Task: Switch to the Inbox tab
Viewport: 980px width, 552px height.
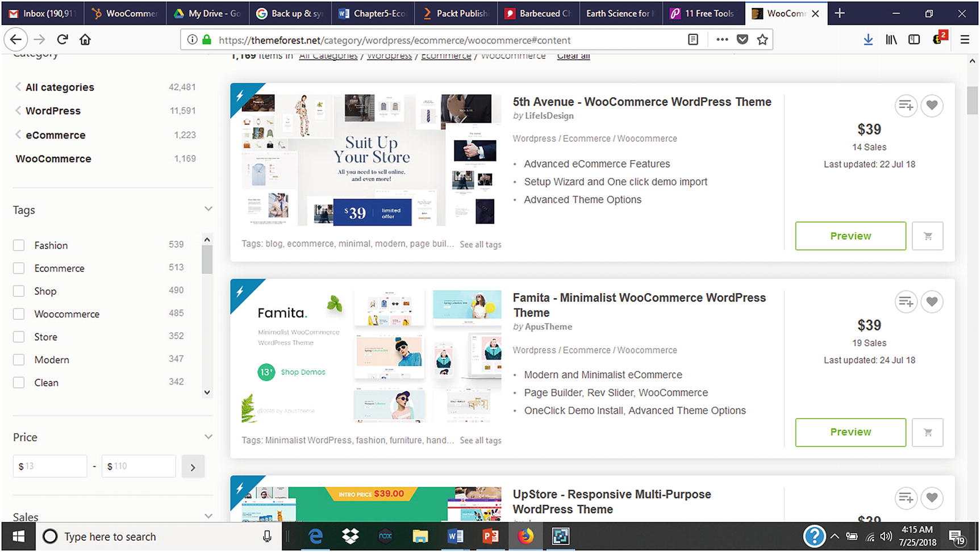Action: coord(43,13)
